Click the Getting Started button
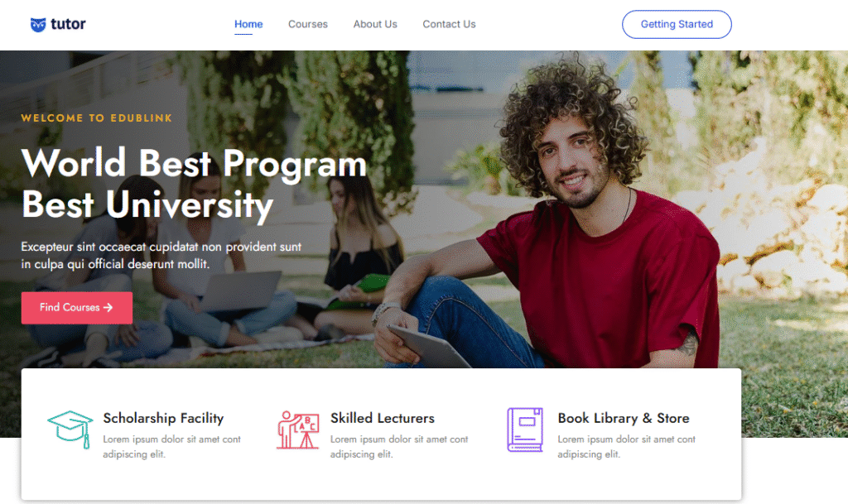Screen dimensions: 848x504 (677, 24)
